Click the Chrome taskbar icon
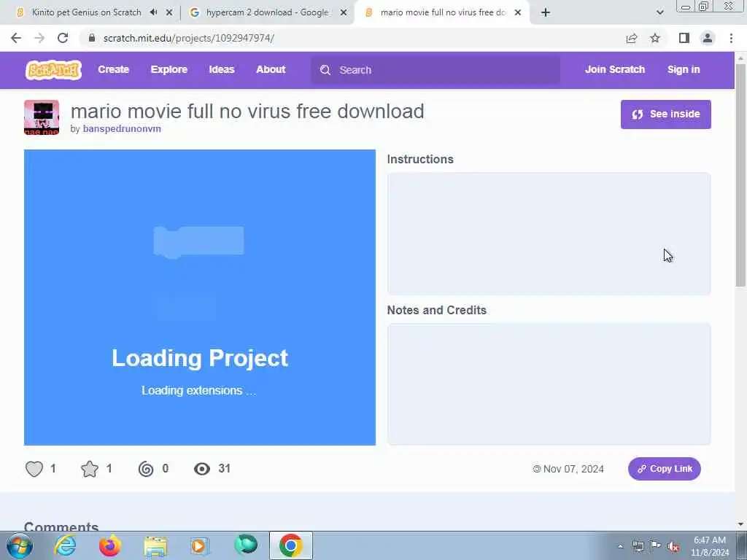Screen dimensions: 747x560 [290, 545]
